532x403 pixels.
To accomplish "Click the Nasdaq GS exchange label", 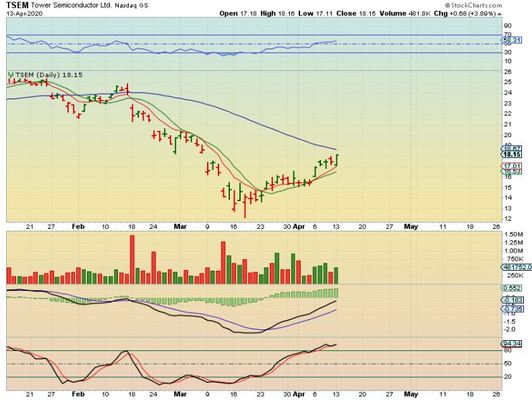I will pos(131,6).
